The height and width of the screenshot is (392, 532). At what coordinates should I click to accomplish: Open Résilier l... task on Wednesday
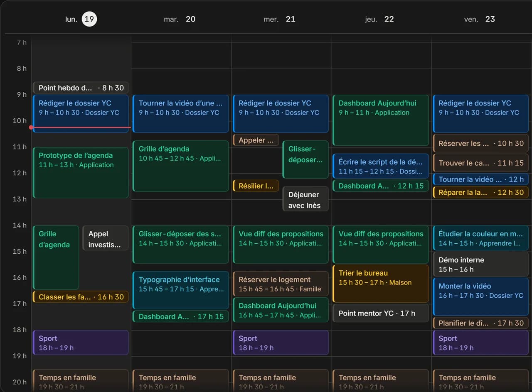click(256, 186)
